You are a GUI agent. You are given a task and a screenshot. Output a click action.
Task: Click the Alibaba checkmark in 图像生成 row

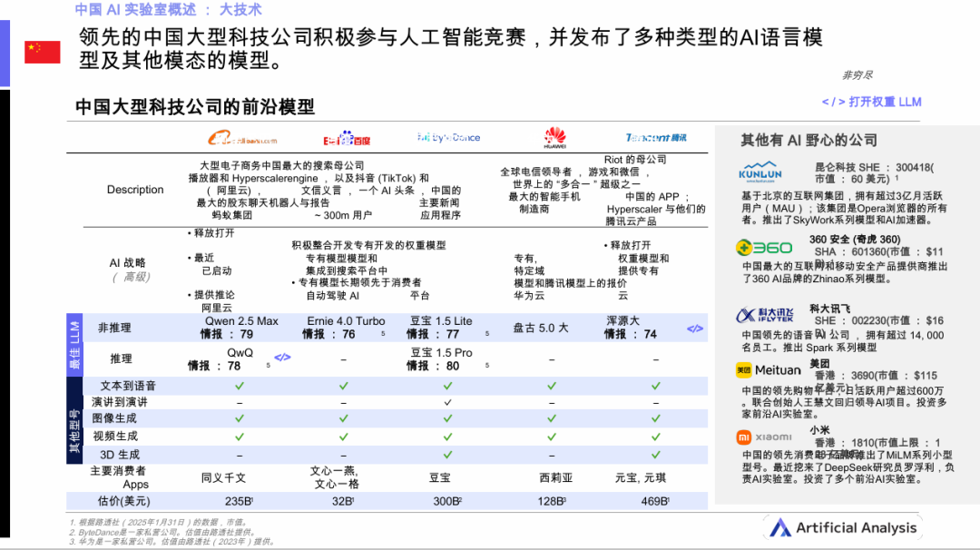(240, 418)
